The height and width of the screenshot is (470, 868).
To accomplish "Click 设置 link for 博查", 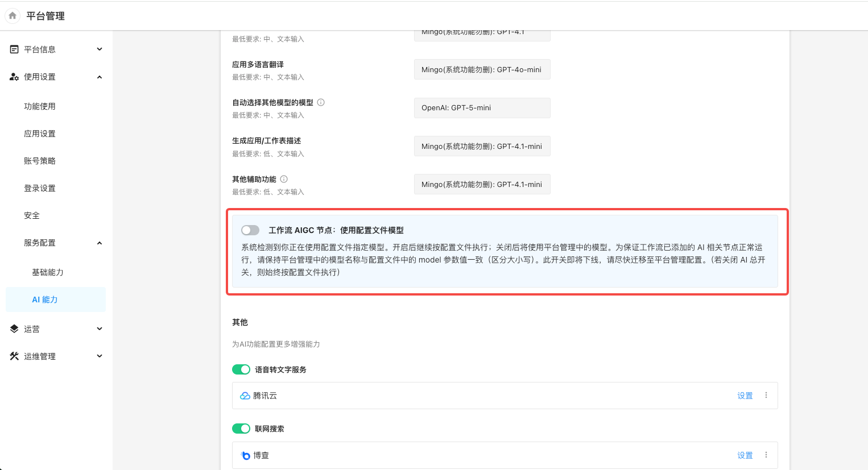I will pos(745,455).
